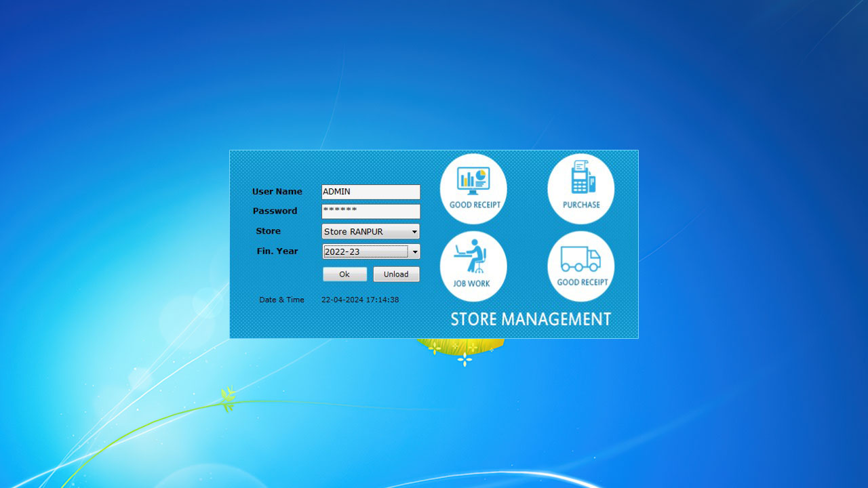Click the 'PURCHASE' caption under the terminal icon

(x=581, y=205)
